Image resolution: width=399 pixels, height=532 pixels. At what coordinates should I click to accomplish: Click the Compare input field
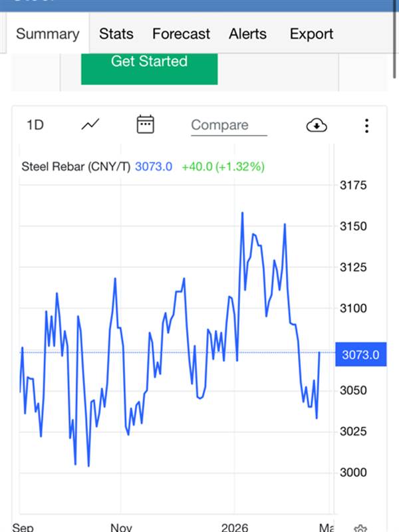click(x=228, y=125)
